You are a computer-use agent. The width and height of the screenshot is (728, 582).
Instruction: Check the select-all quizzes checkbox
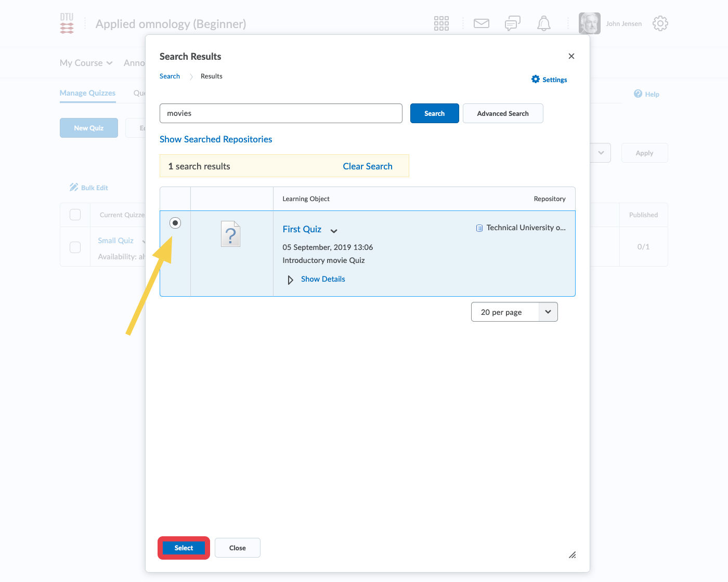75,215
